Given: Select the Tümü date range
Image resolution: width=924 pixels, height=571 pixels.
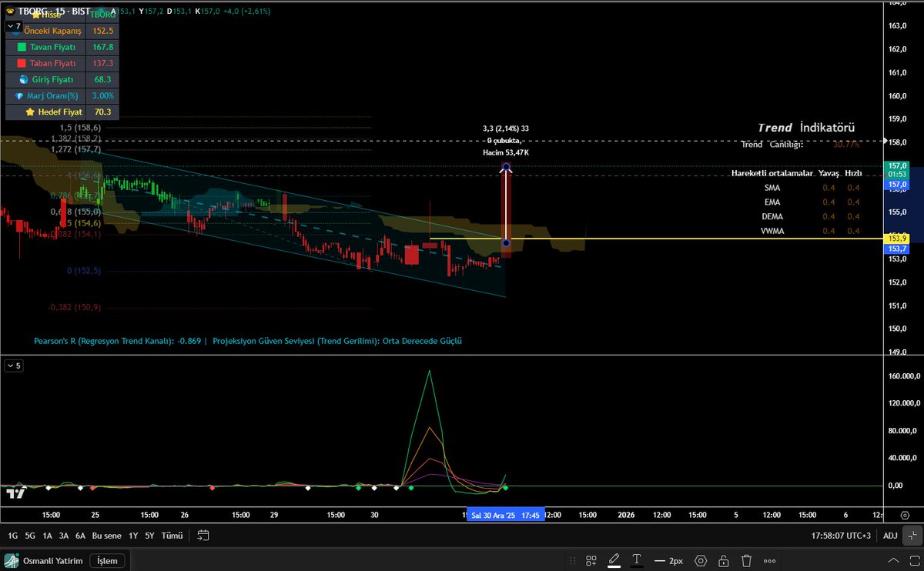Looking at the screenshot, I should pyautogui.click(x=172, y=536).
